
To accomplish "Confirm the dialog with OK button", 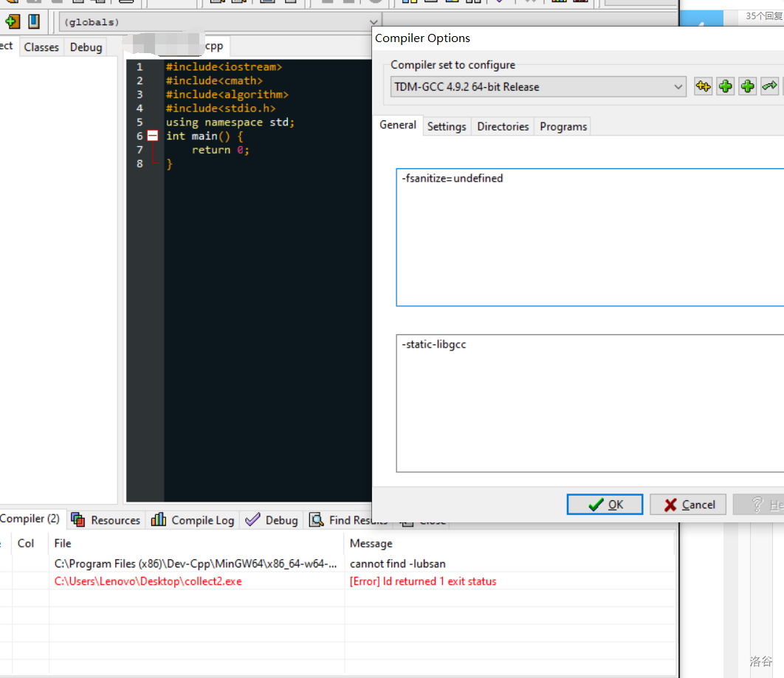I will click(605, 505).
